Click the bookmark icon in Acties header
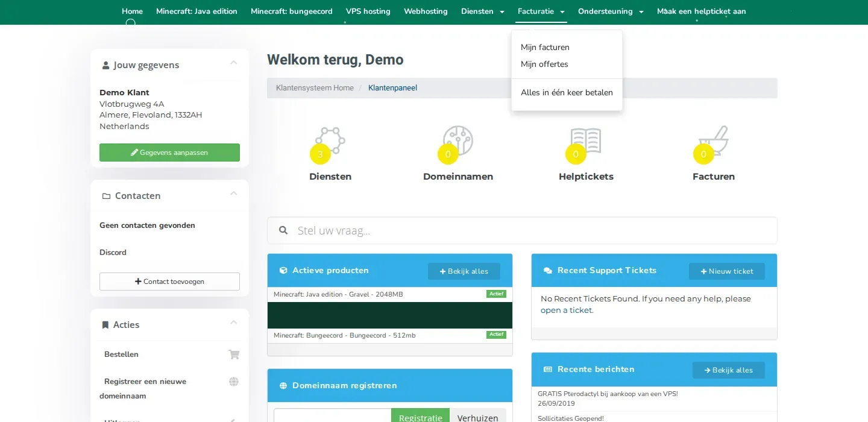The width and height of the screenshot is (868, 422). (105, 325)
